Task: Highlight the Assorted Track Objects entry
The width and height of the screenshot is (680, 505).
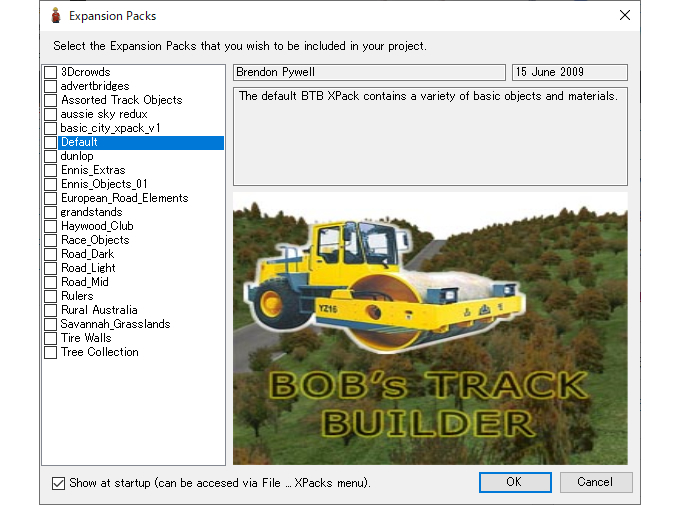Action: pos(121,100)
